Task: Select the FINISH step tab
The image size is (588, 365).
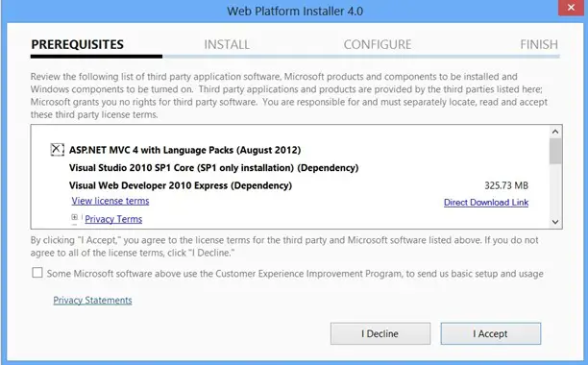Action: tap(539, 44)
